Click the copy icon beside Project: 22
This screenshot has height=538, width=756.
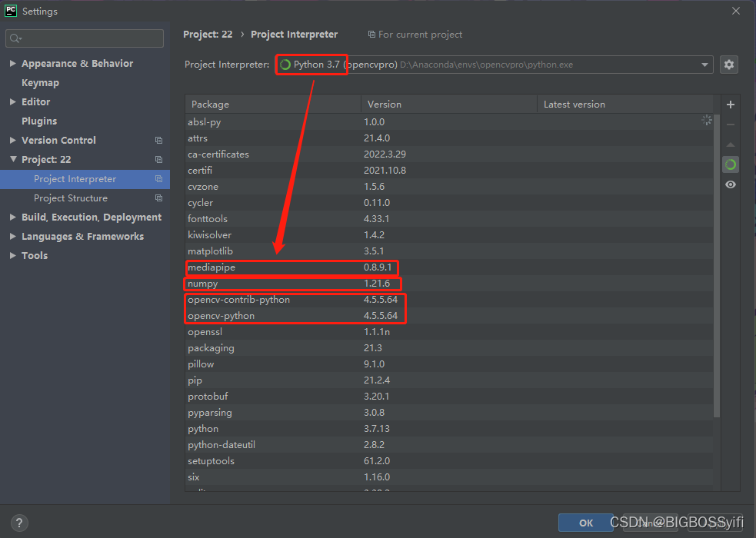point(158,159)
